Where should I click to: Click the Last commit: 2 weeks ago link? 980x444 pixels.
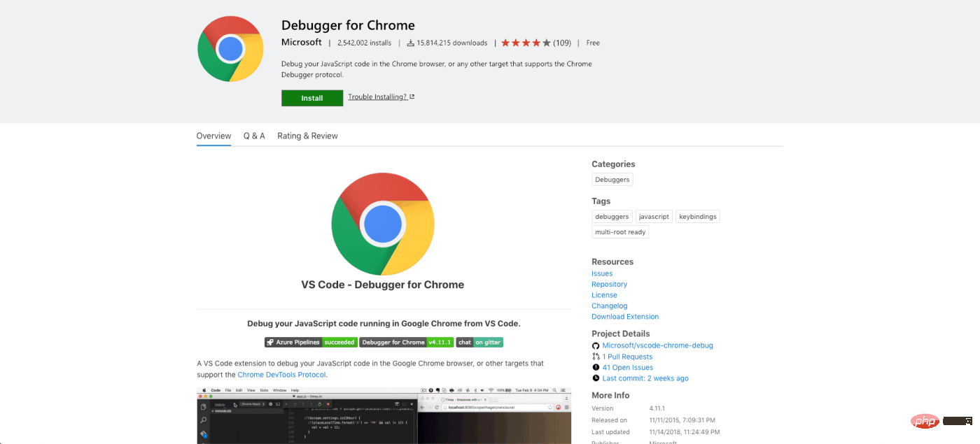pyautogui.click(x=645, y=378)
